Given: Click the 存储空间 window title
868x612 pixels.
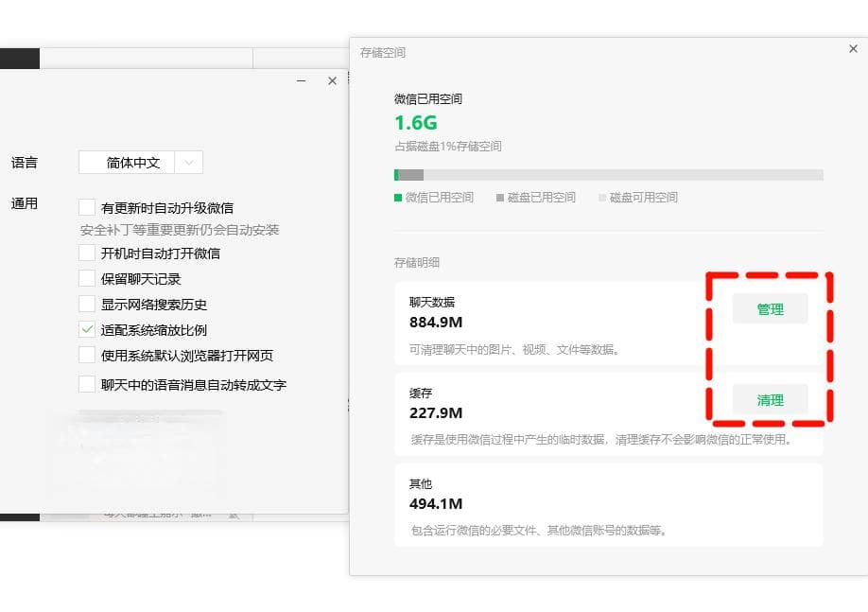Looking at the screenshot, I should pos(383,53).
